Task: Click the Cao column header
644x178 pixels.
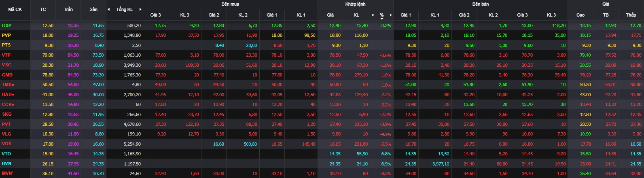Action: [580, 15]
